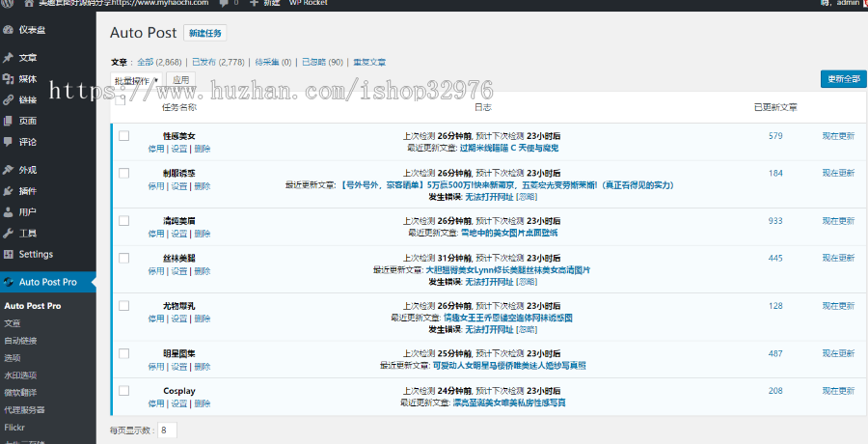Open the 代理服务器 submenu item
Screen dimensions: 868x444
point(24,410)
